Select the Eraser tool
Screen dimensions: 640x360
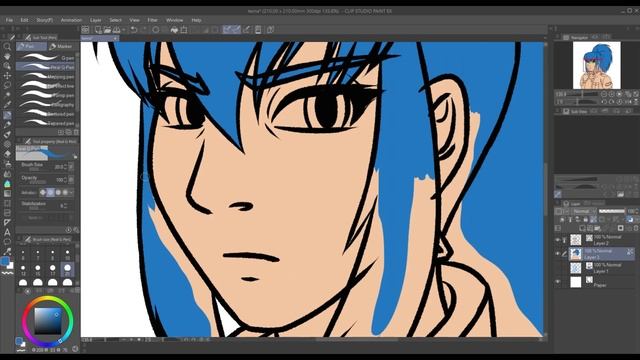tap(7, 154)
